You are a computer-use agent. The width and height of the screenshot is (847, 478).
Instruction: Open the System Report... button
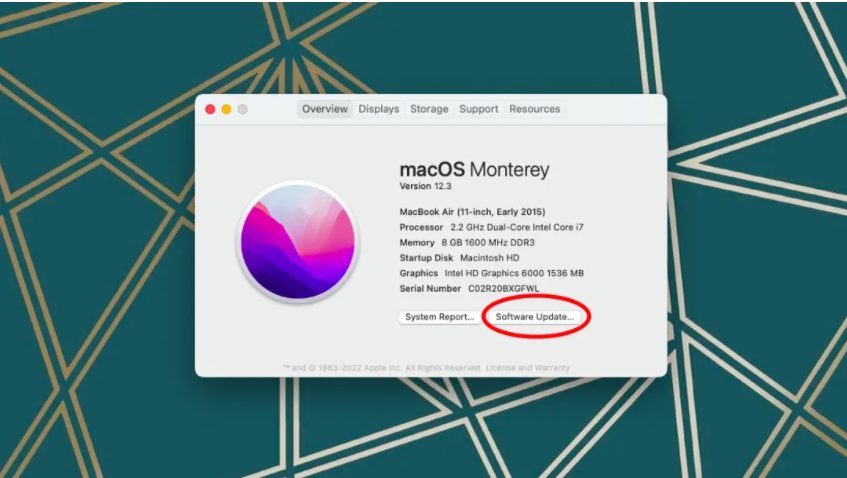pyautogui.click(x=440, y=317)
